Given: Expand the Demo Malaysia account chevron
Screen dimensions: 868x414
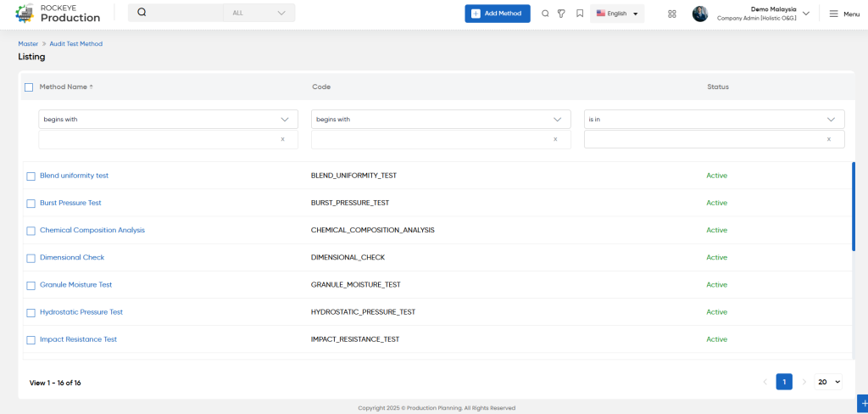Looking at the screenshot, I should click(806, 14).
